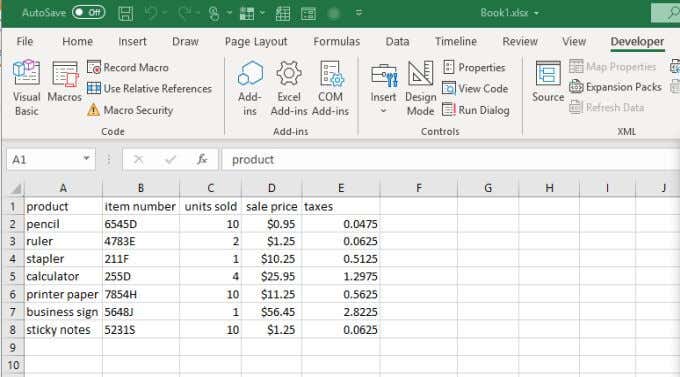Open Excel Add-ins dialog
Viewport: 680px width, 377px height.
(289, 88)
